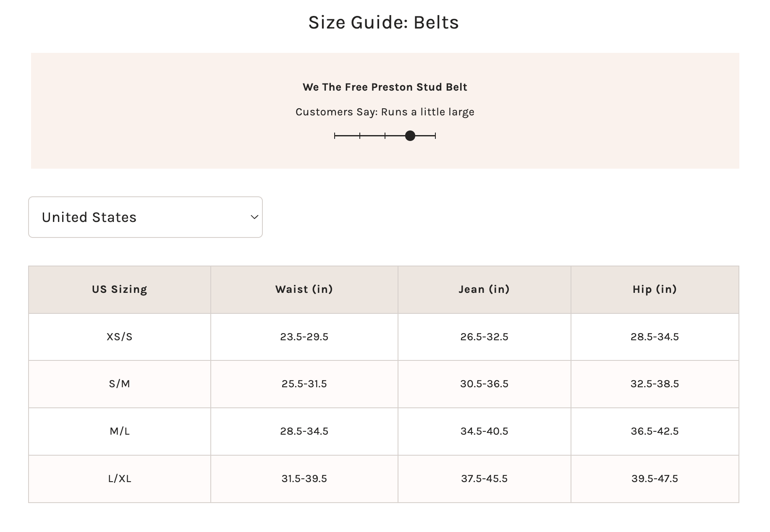Click the black dot on fit slider
This screenshot has height=532, width=770.
point(410,136)
